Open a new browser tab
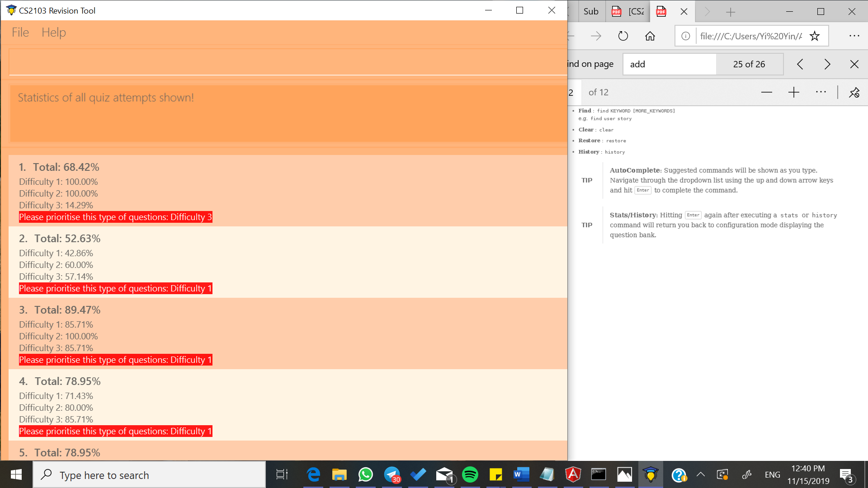The image size is (868, 488). tap(731, 12)
